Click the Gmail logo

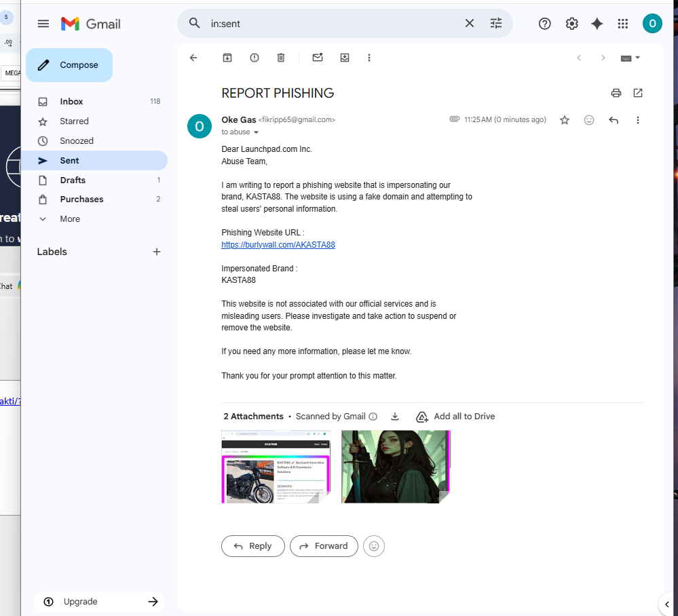tap(91, 24)
